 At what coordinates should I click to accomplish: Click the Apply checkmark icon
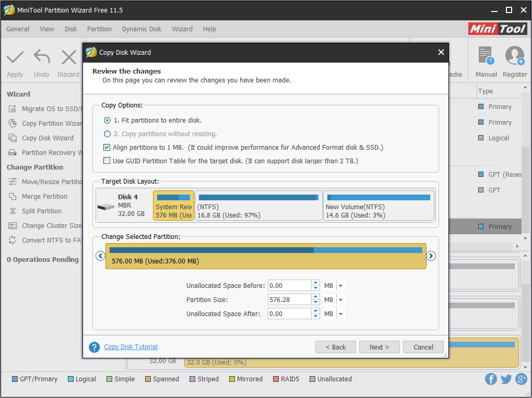click(x=15, y=57)
